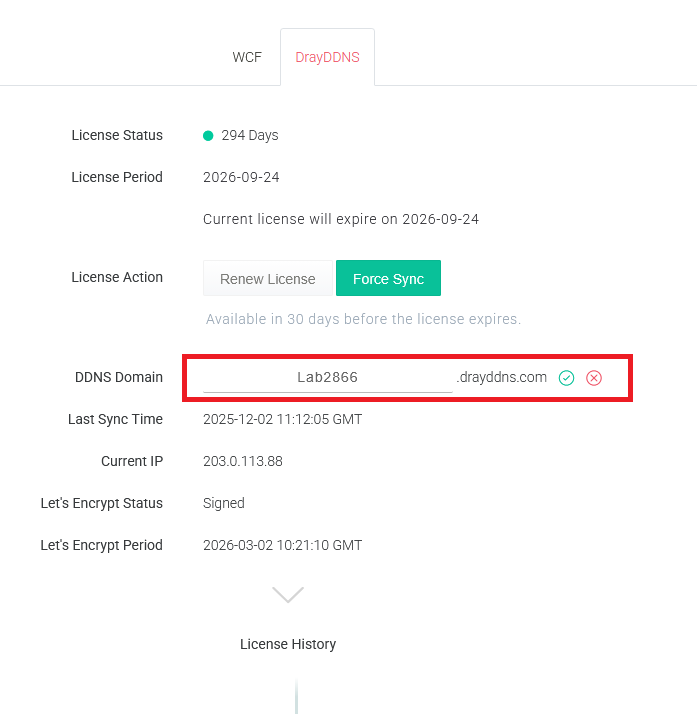Image resolution: width=697 pixels, height=714 pixels.
Task: Select the '294 Days' license status text
Action: tap(250, 135)
